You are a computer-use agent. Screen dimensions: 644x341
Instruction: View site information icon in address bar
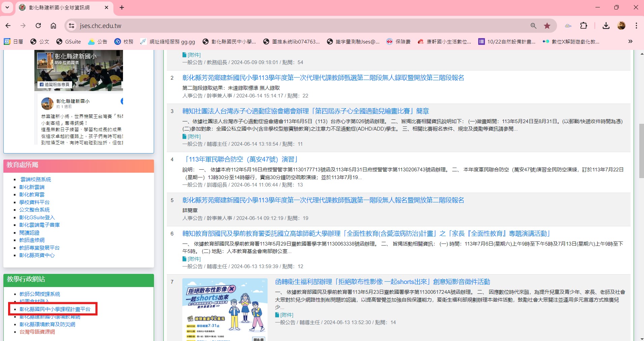(x=71, y=26)
